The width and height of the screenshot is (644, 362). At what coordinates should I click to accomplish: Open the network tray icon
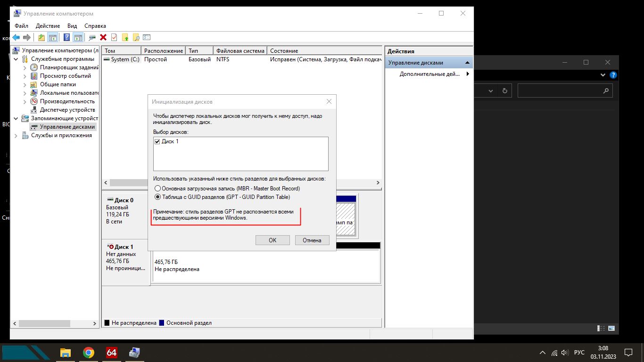[x=554, y=353]
